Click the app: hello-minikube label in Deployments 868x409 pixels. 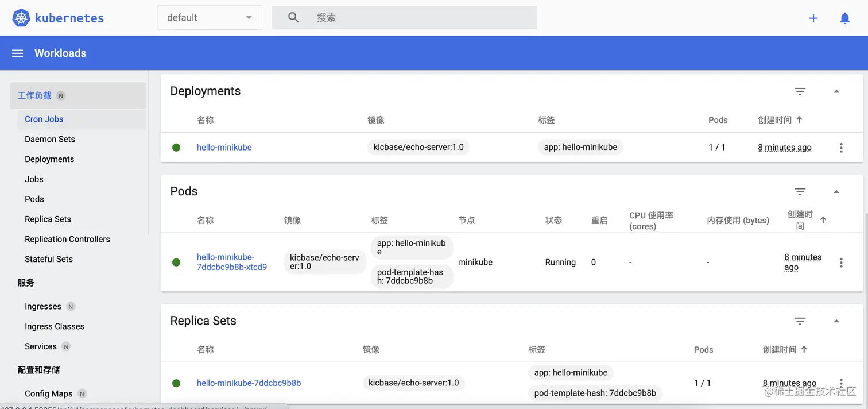point(580,148)
